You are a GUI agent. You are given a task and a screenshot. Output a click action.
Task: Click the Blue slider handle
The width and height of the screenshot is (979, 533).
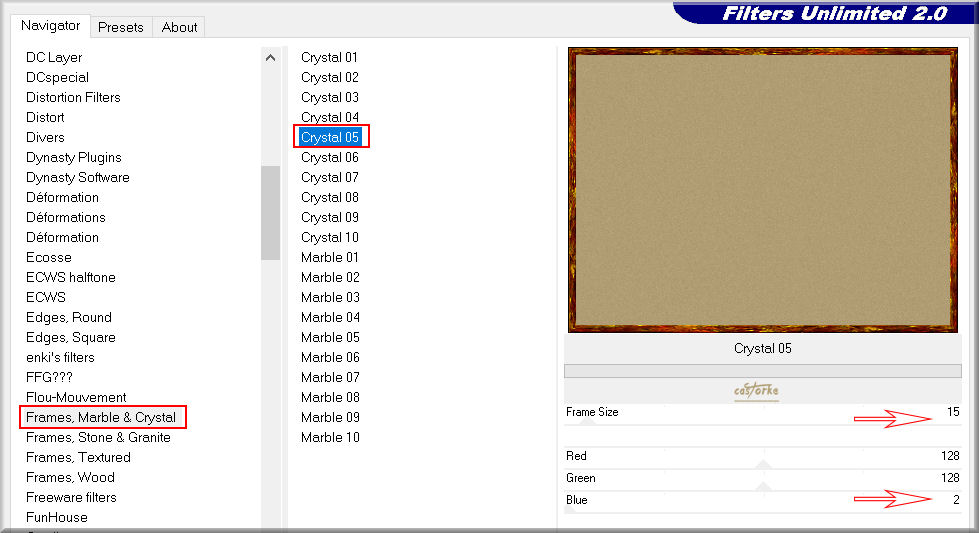click(x=569, y=509)
